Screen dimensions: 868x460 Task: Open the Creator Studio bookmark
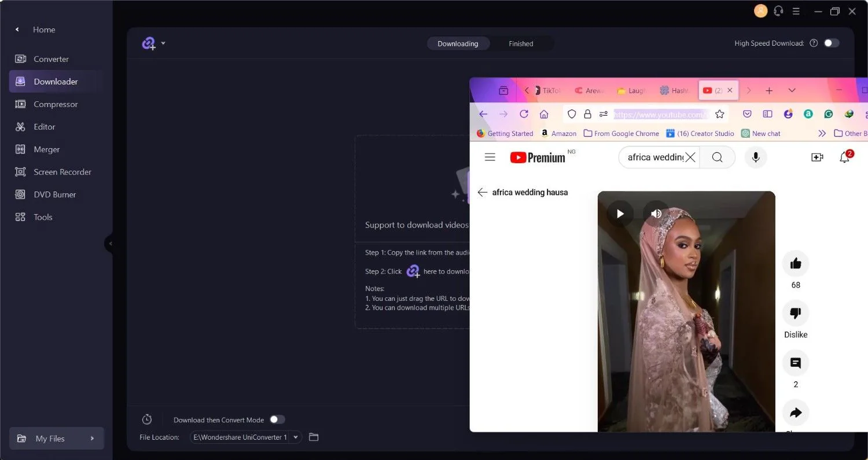700,133
